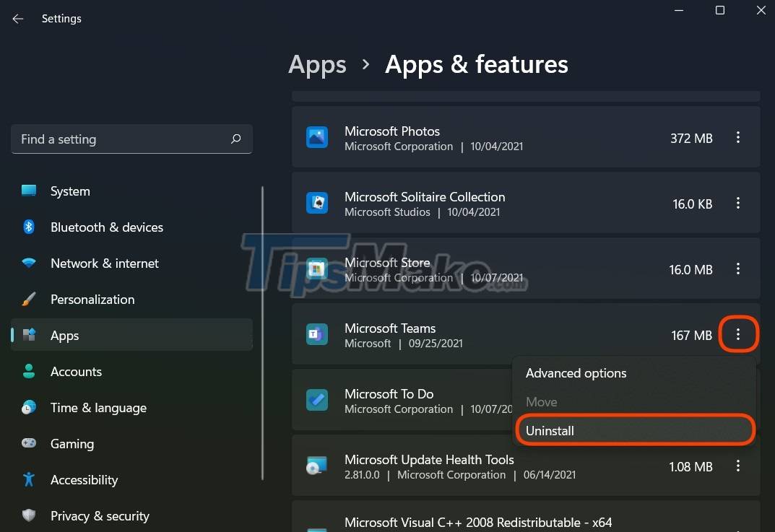Open more options for Microsoft Store
The height and width of the screenshot is (532, 775).
tap(738, 269)
